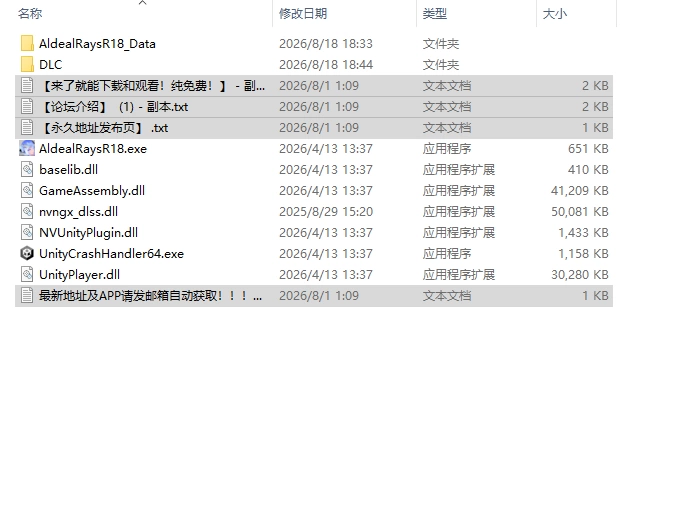Sort by the 大小 column header
This screenshot has width=688, height=506.
point(555,14)
